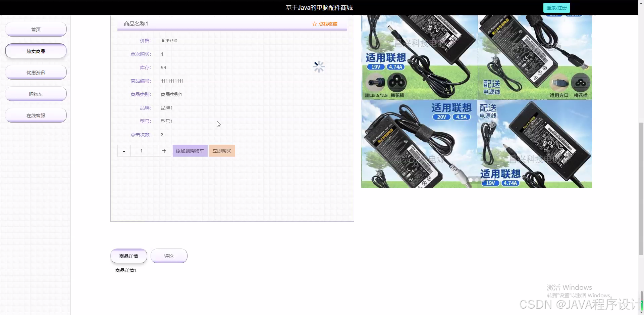Open 购物车 in the sidebar
This screenshot has width=644, height=315.
[x=36, y=94]
